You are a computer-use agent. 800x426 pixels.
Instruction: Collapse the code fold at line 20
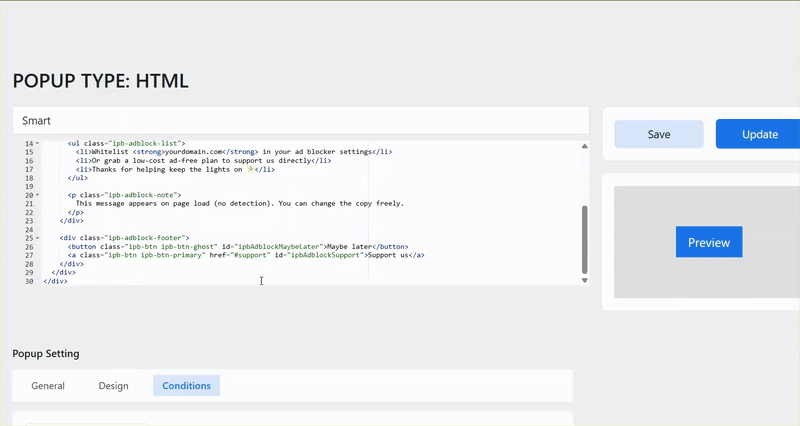(x=37, y=195)
